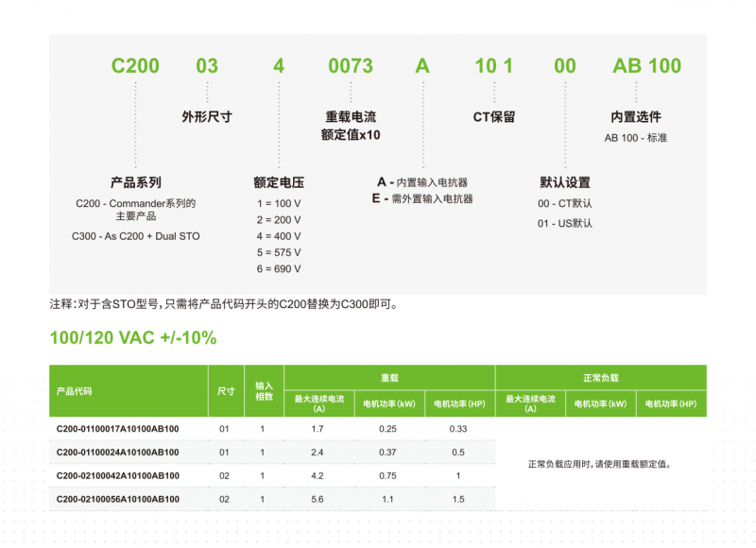The width and height of the screenshot is (756, 548).
Task: Select the '0.75' kW value
Action: [387, 475]
